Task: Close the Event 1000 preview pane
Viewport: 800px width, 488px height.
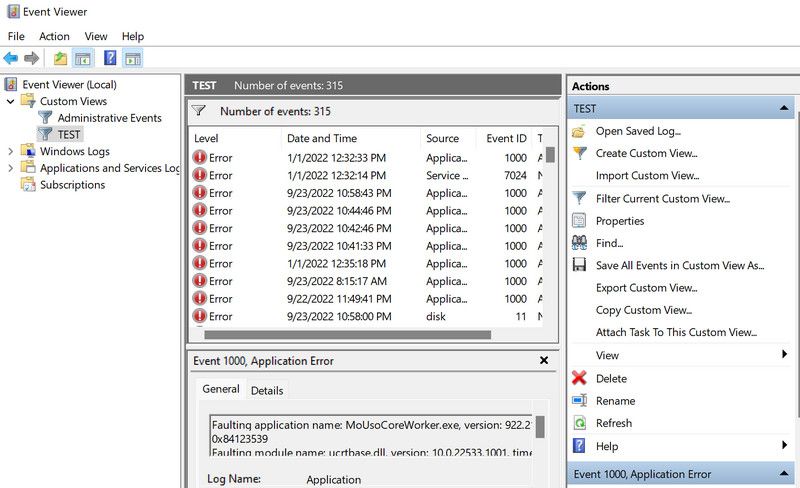Action: (544, 361)
